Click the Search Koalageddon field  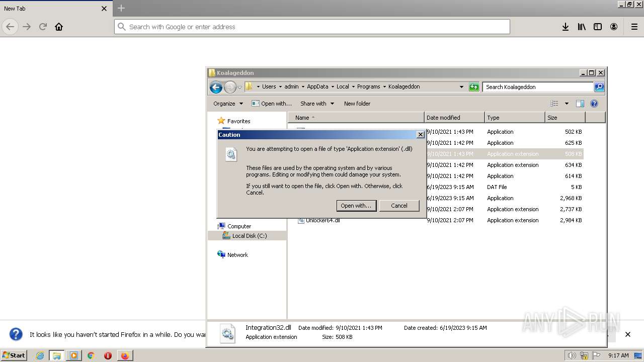538,87
